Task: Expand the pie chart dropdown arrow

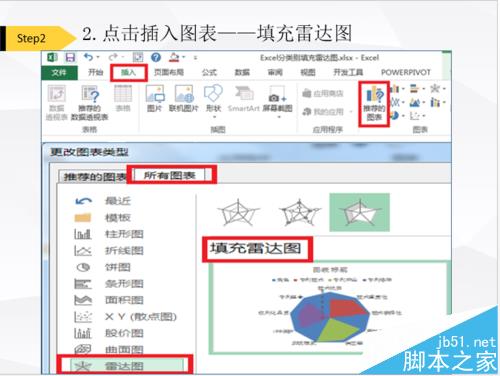Action: (403, 116)
